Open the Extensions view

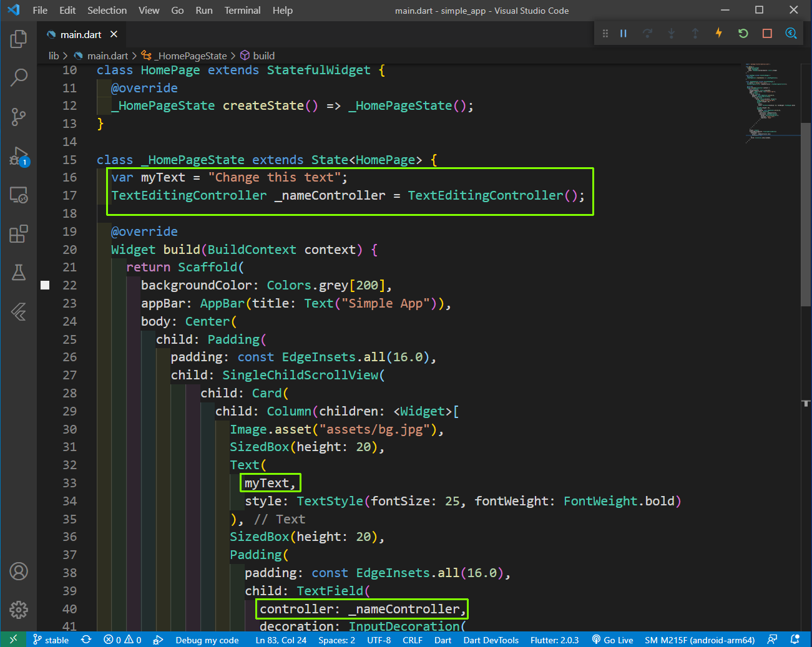point(19,234)
